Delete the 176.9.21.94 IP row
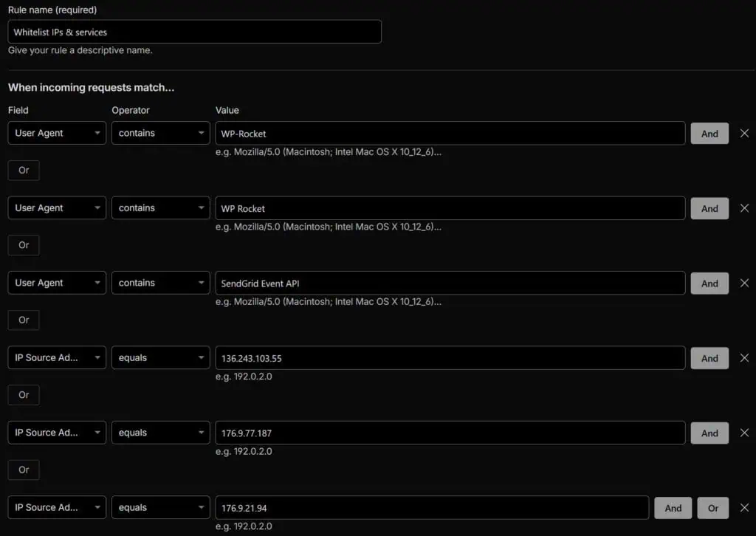 744,508
